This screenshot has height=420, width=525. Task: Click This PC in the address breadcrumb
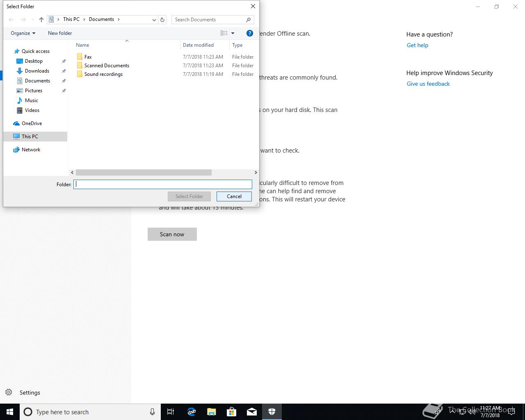(71, 19)
